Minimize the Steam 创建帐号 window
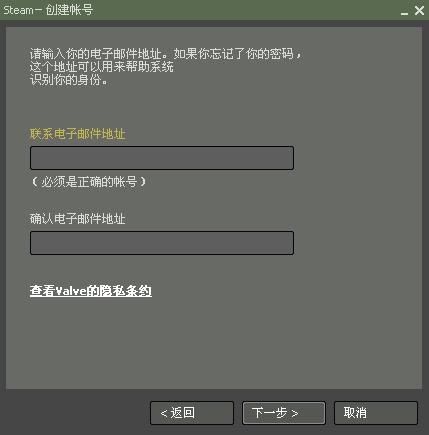429x435 pixels. tap(404, 12)
